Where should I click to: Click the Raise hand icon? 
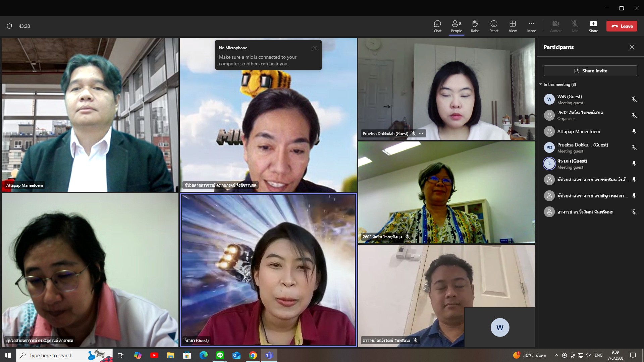click(x=475, y=26)
